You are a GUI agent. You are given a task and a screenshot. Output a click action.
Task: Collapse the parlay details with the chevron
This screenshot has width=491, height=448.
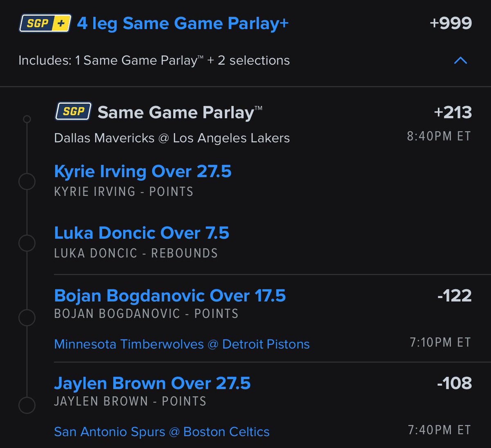(x=460, y=61)
